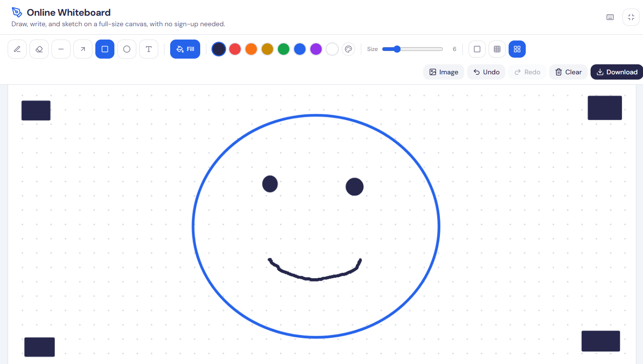Viewport: 643px width, 364px height.
Task: Switch canvas to dotted background
Action: click(x=517, y=49)
